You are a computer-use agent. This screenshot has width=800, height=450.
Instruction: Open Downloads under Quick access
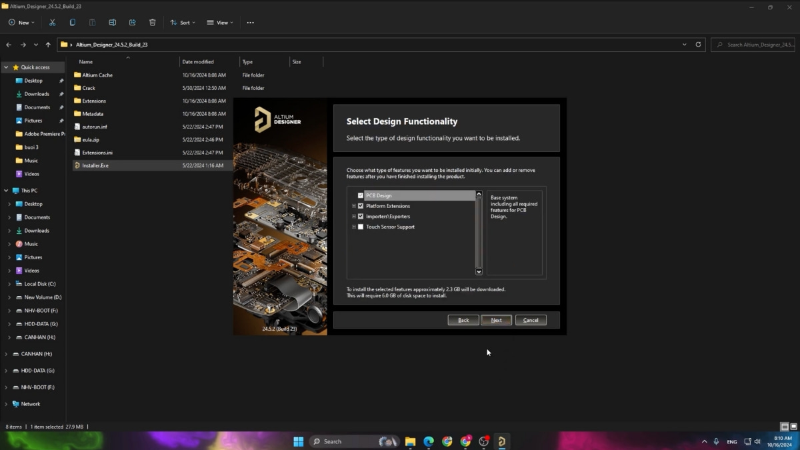pos(37,94)
